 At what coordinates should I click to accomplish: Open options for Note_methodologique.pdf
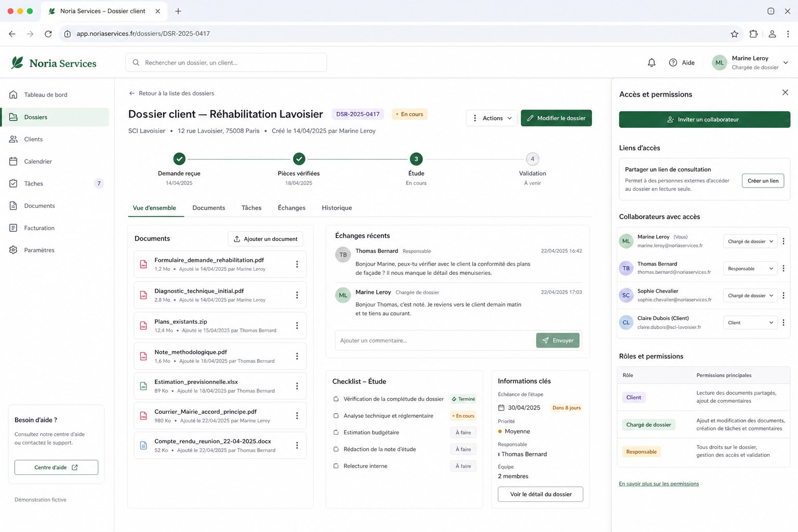(297, 356)
